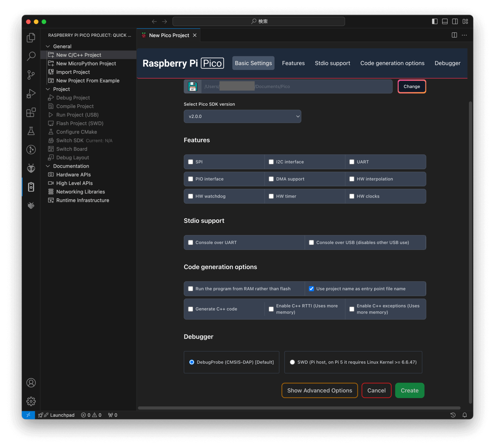The height and width of the screenshot is (448, 495).
Task: Click the project location path field
Action: click(296, 86)
